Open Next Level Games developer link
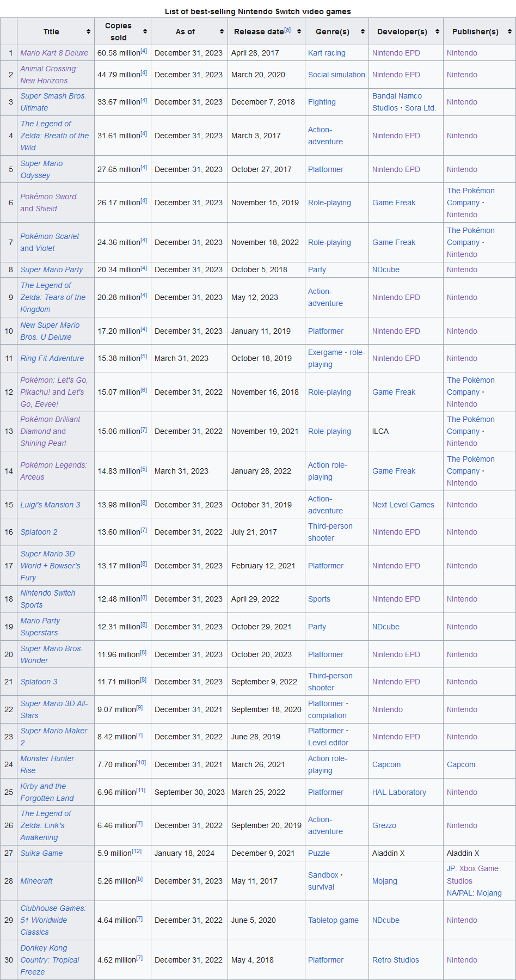The width and height of the screenshot is (516, 980). (x=403, y=505)
